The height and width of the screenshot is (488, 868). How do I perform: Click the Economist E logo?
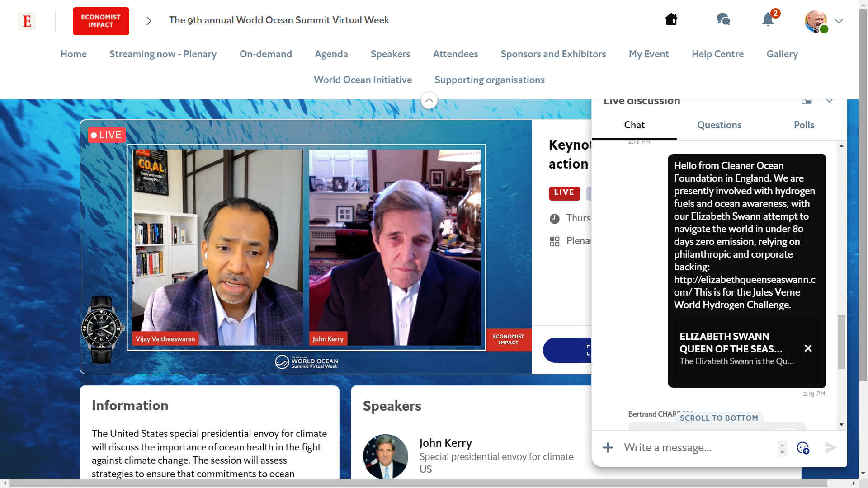point(27,21)
